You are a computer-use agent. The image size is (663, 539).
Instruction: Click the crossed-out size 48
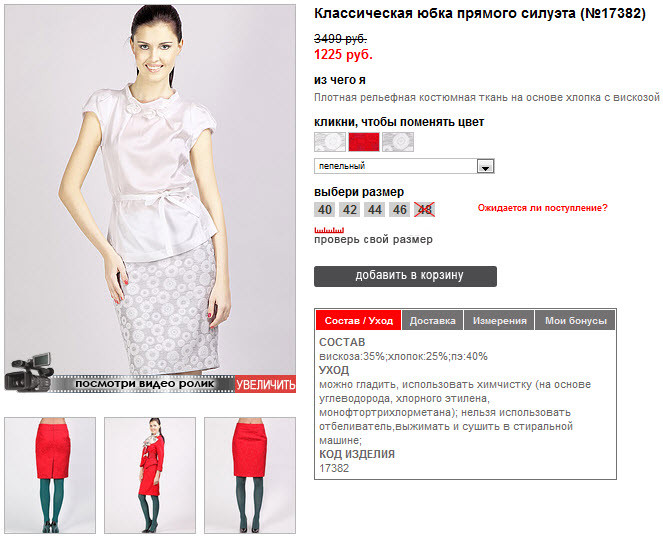425,210
